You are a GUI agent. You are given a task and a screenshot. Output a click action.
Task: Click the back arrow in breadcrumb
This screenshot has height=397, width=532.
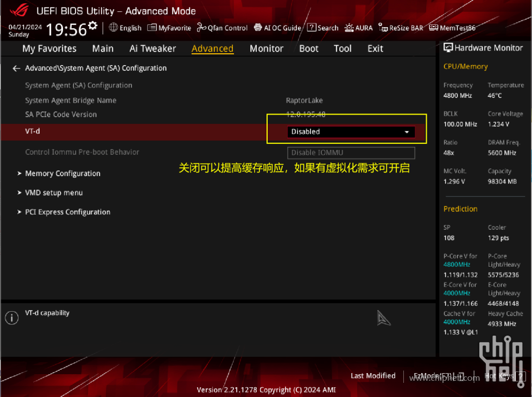point(16,68)
